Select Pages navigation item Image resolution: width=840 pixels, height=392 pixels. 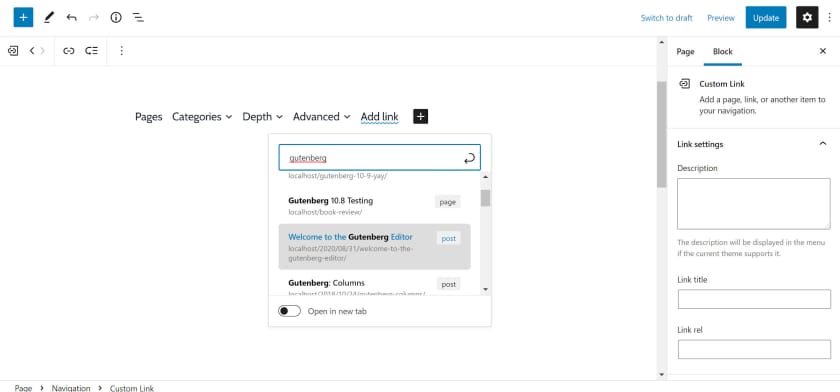148,117
